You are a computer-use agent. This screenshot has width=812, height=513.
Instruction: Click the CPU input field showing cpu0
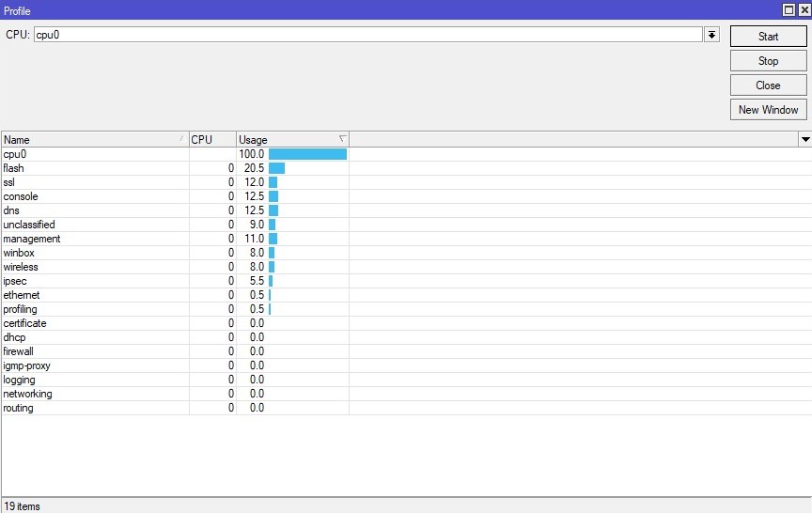(368, 35)
